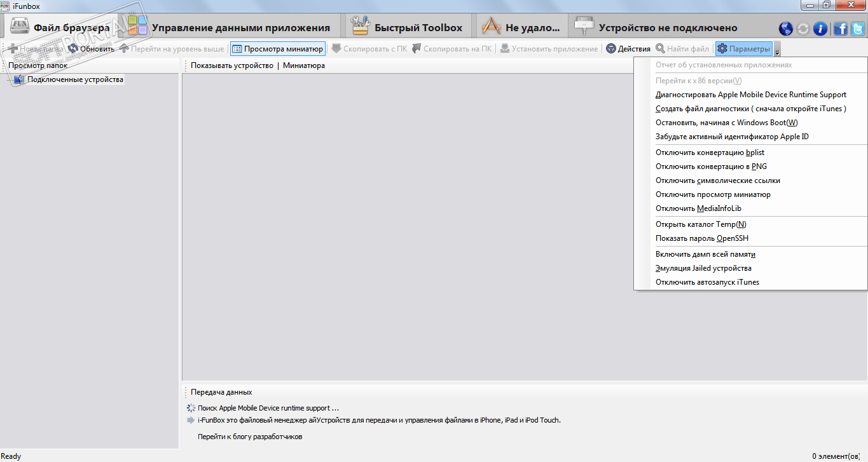Click the 0 элемент(ов) status text
868x462 pixels.
836,456
